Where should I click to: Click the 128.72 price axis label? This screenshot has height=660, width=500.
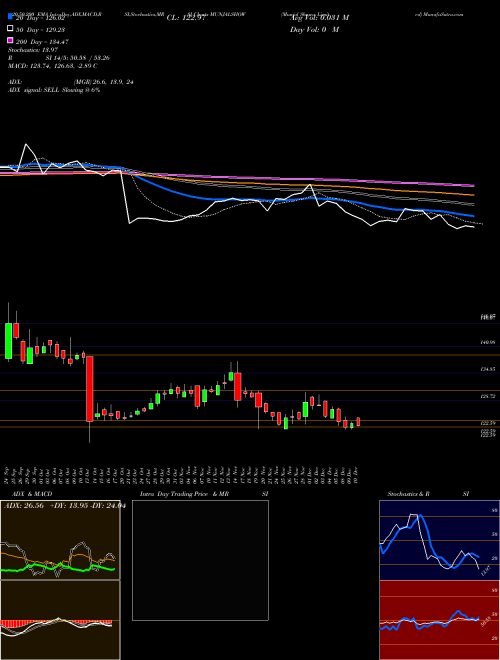[488, 397]
